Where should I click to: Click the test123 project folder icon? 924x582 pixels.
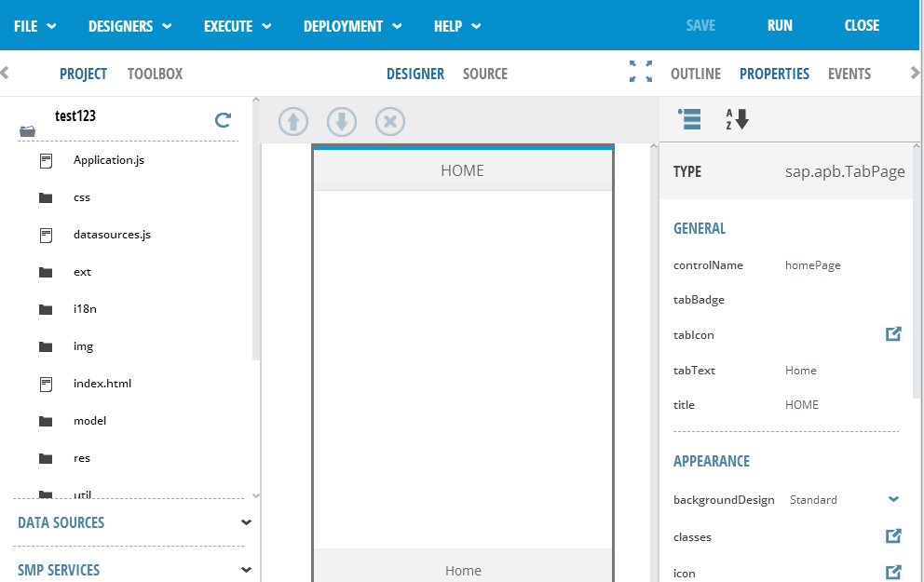coord(27,130)
